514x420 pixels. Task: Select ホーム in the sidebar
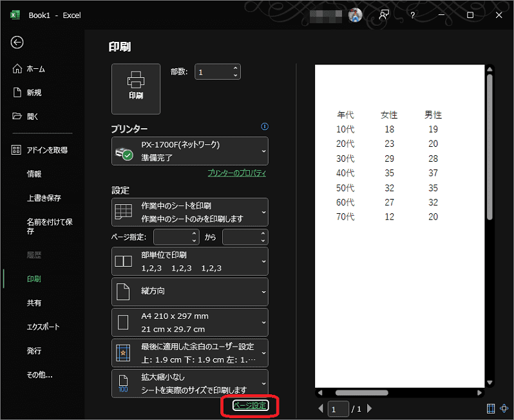coord(35,69)
